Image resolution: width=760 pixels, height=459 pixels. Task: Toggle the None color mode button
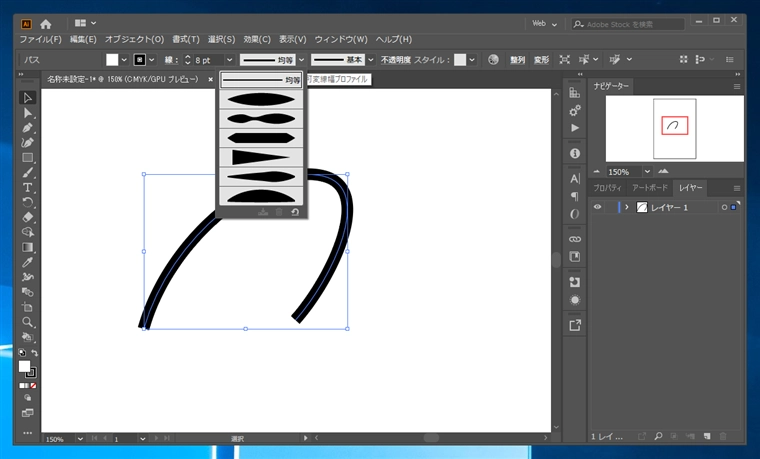33,386
